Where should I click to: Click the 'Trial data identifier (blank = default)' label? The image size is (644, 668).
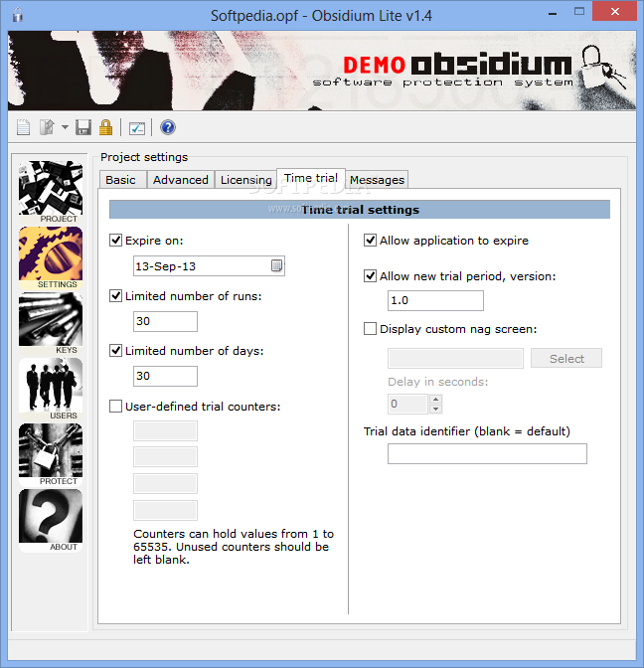[467, 431]
